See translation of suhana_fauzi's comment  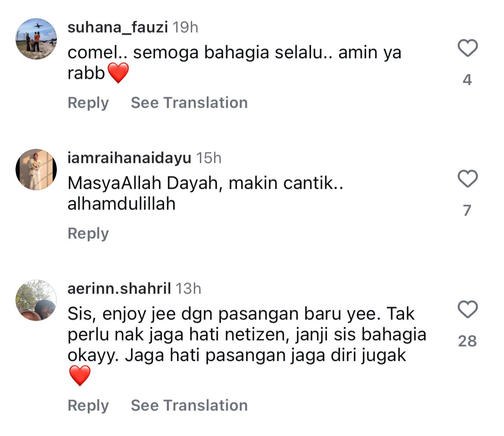tap(189, 103)
